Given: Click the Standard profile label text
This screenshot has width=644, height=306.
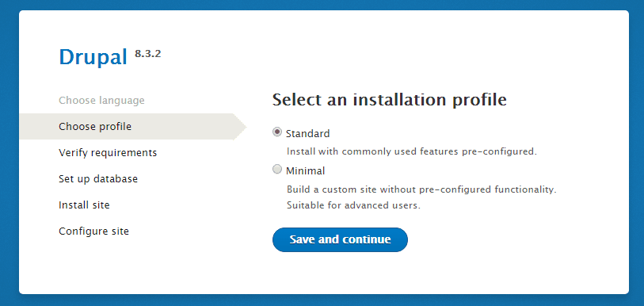Looking at the screenshot, I should pyautogui.click(x=307, y=134).
